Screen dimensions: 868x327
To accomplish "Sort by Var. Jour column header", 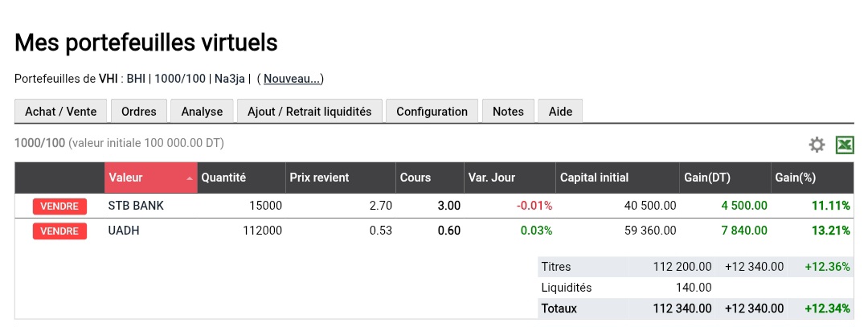I will click(491, 178).
